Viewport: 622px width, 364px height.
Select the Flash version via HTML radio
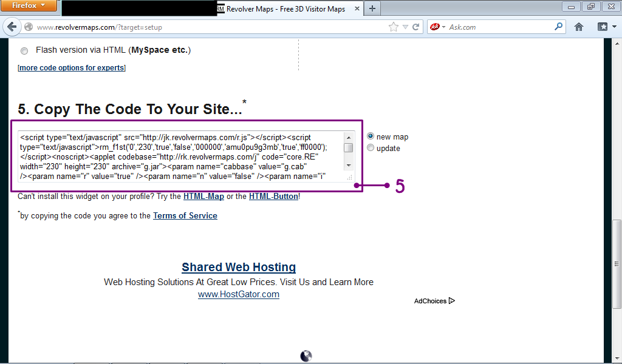tap(24, 51)
